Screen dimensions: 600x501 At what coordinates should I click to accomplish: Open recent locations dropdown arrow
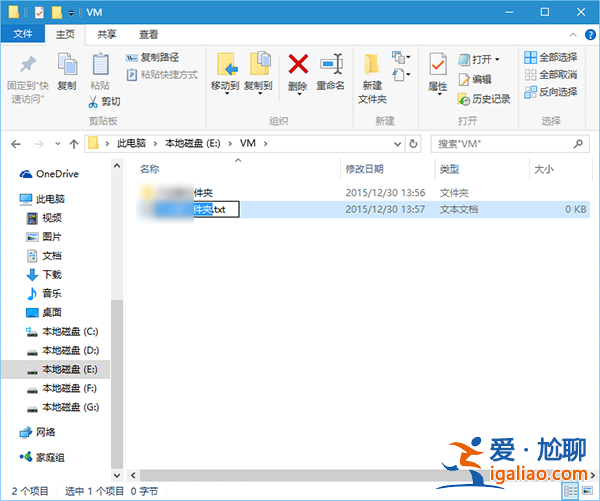point(58,144)
